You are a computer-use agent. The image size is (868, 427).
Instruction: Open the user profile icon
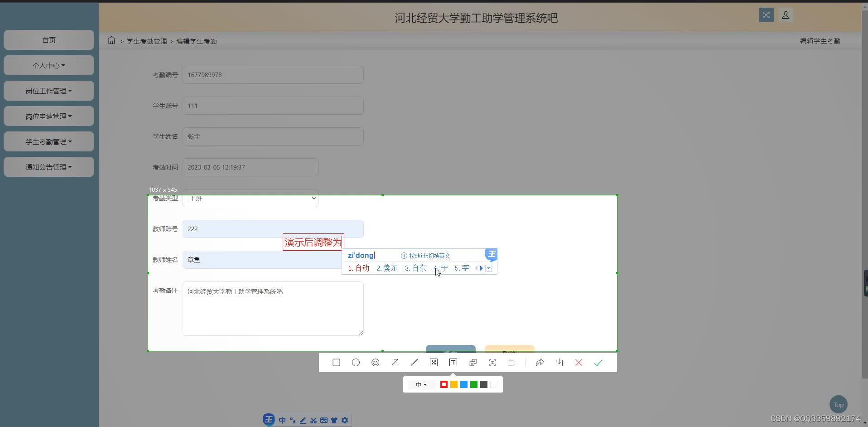point(786,15)
